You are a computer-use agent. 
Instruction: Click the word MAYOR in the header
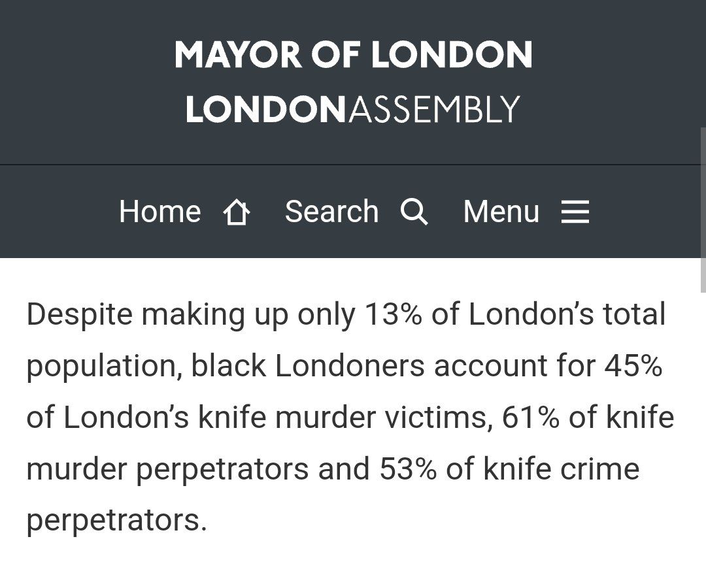(x=238, y=55)
